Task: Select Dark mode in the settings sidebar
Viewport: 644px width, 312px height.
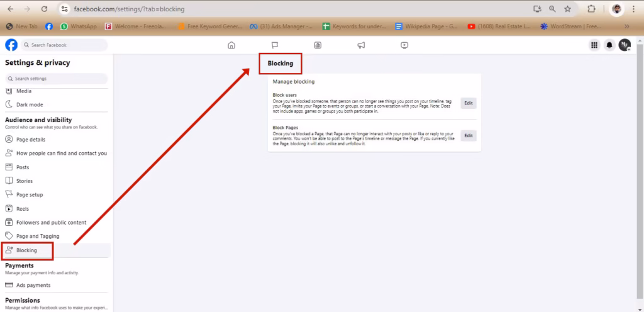Action: (x=57, y=104)
